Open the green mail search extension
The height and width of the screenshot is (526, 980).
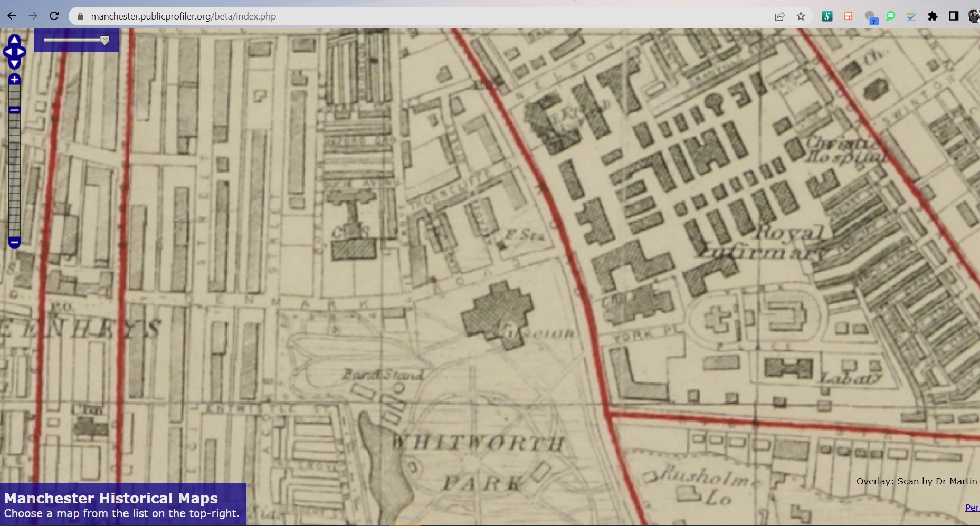click(891, 16)
